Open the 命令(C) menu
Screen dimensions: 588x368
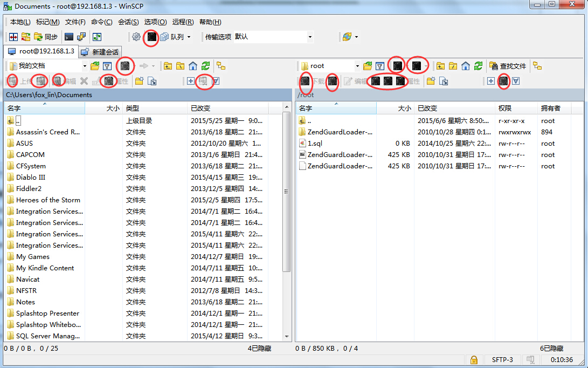[x=101, y=22]
